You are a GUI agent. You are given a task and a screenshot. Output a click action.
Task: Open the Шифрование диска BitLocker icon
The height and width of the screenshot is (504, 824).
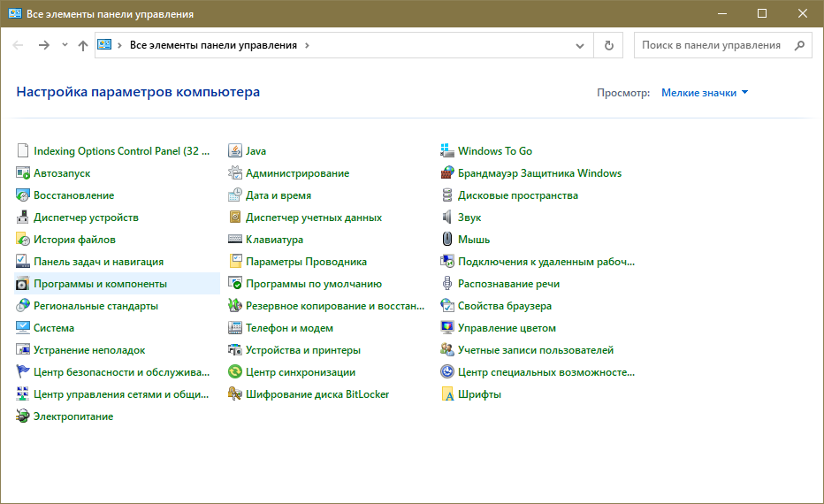coord(235,394)
